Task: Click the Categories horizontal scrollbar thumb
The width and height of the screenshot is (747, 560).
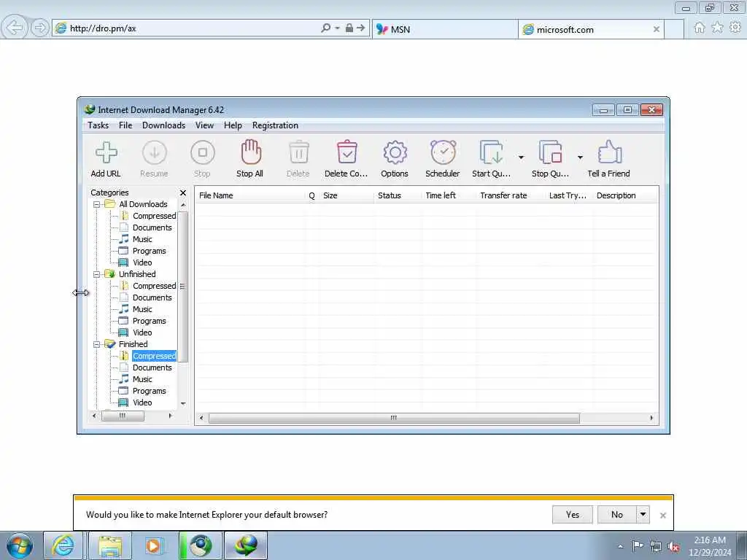Action: 123,416
